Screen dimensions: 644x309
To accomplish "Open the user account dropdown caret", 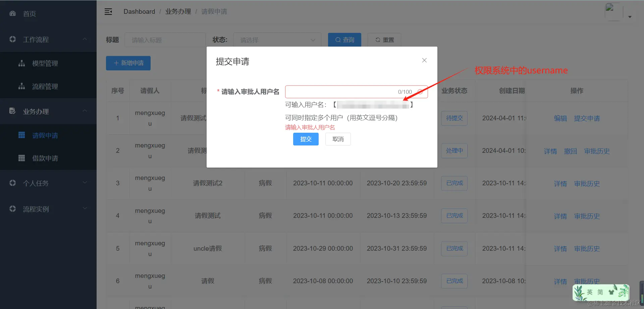I will (630, 17).
